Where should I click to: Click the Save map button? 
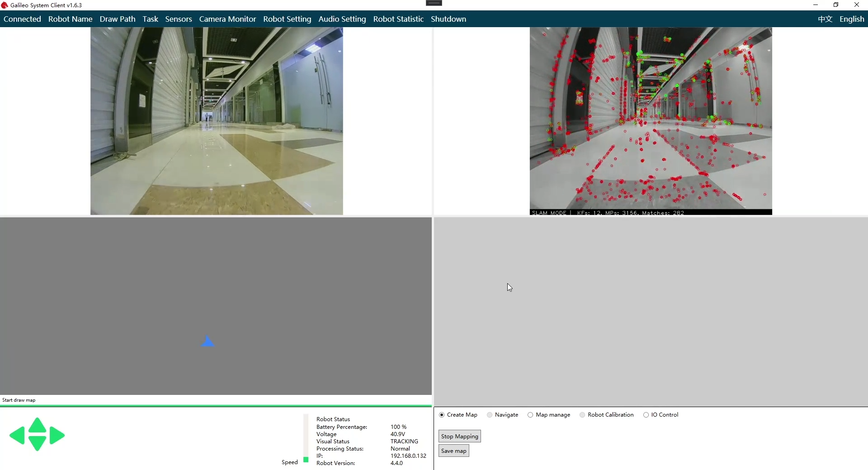[453, 451]
